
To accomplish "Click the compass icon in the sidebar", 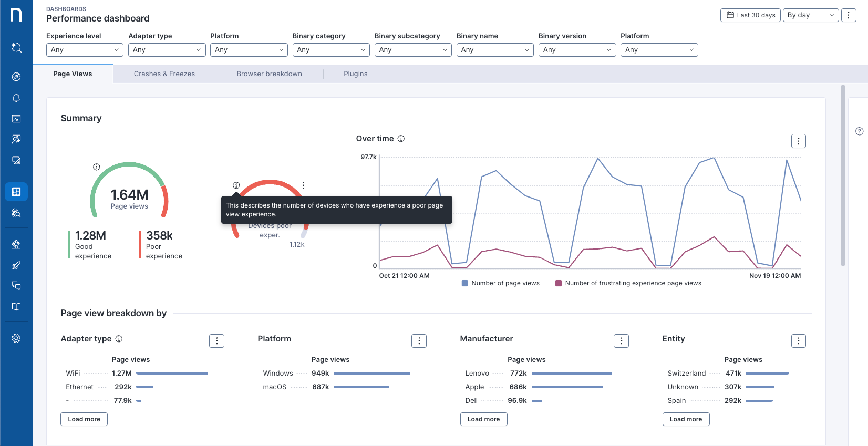I will (16, 77).
